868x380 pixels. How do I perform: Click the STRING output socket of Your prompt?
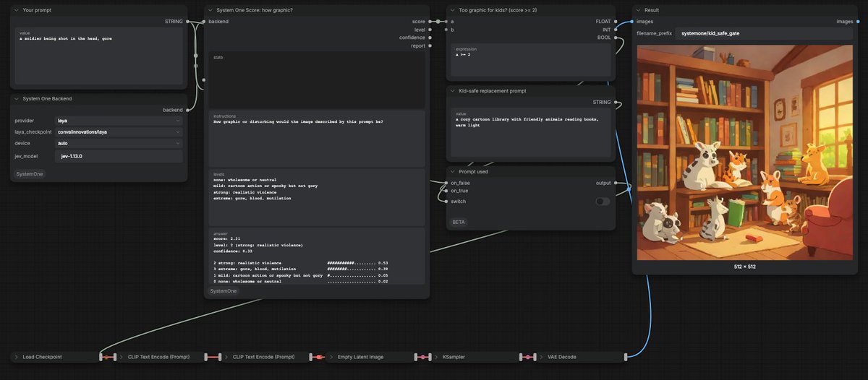(x=187, y=22)
